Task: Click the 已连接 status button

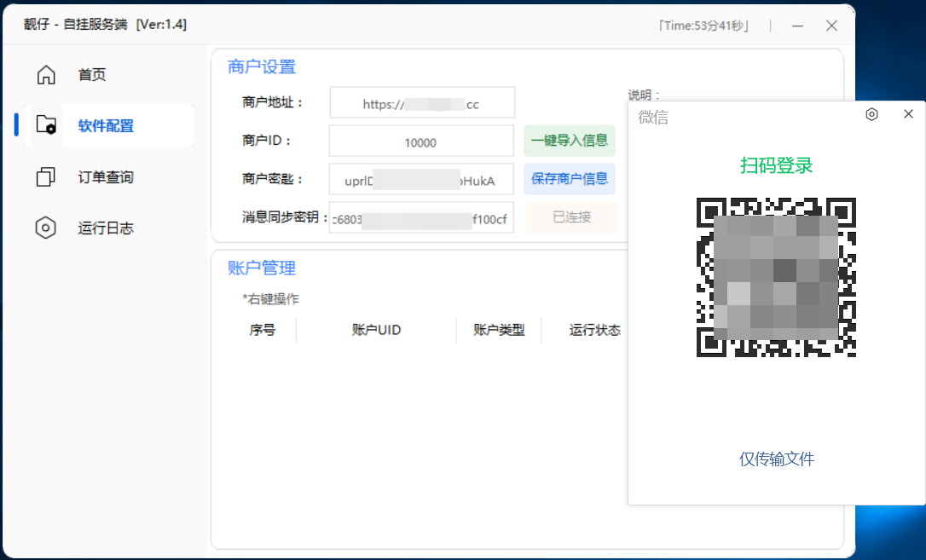Action: pos(571,217)
